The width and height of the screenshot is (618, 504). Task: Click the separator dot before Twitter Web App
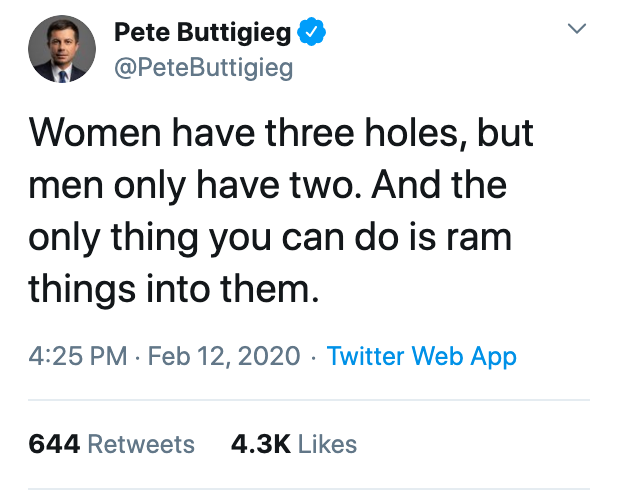coord(313,356)
